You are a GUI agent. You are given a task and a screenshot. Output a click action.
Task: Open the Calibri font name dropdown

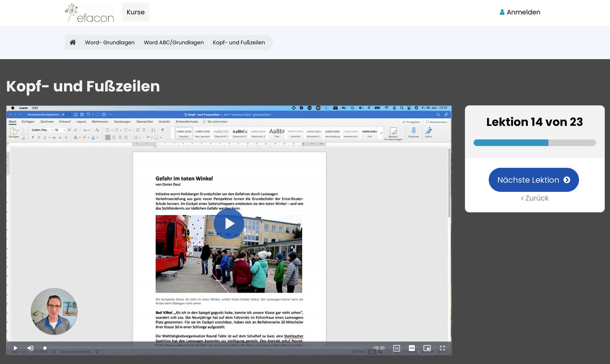pyautogui.click(x=41, y=130)
